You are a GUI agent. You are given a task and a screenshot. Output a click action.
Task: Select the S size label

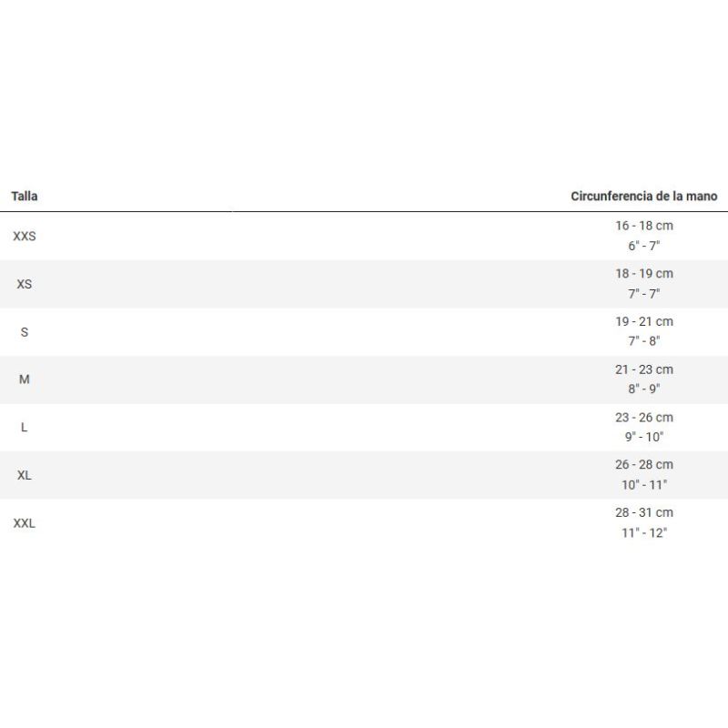coord(25,332)
